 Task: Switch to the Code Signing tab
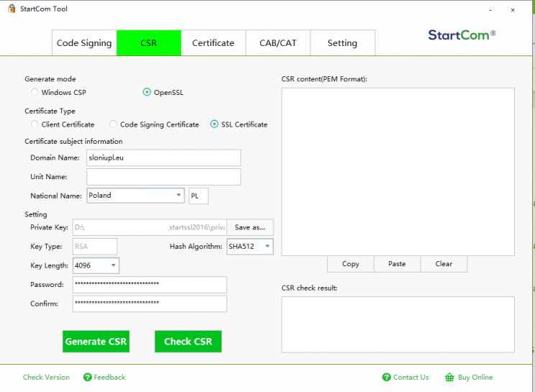coord(84,43)
